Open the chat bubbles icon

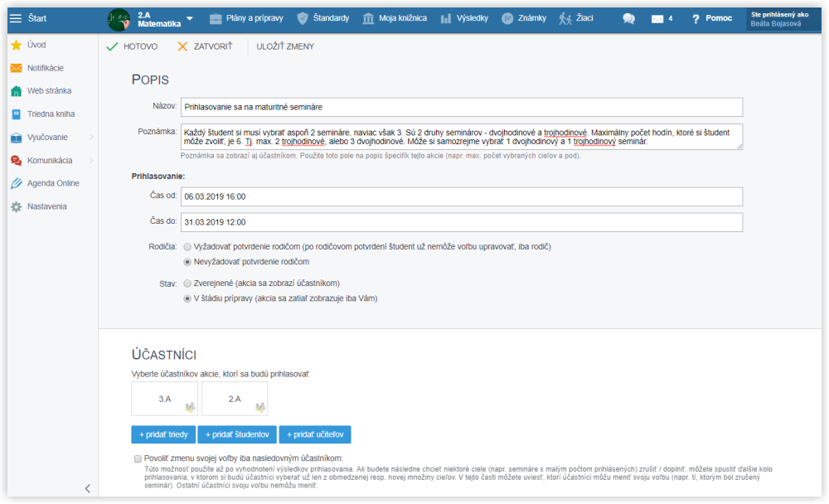[628, 19]
